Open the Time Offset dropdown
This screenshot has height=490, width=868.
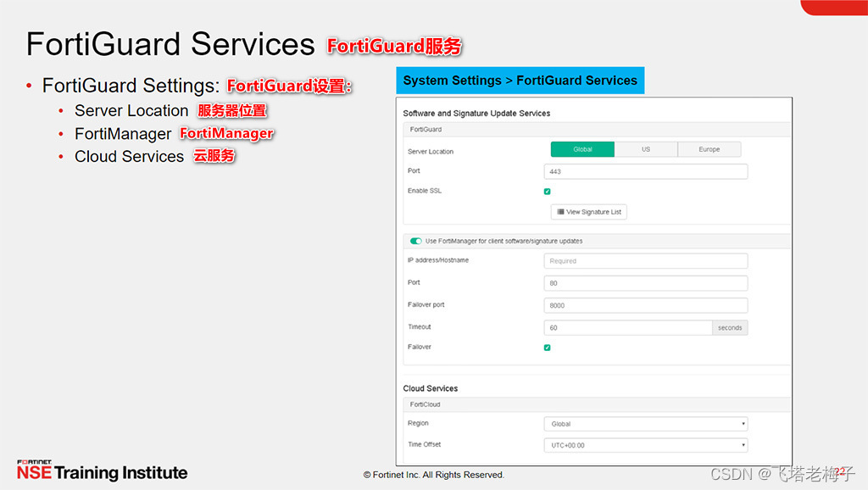point(646,445)
